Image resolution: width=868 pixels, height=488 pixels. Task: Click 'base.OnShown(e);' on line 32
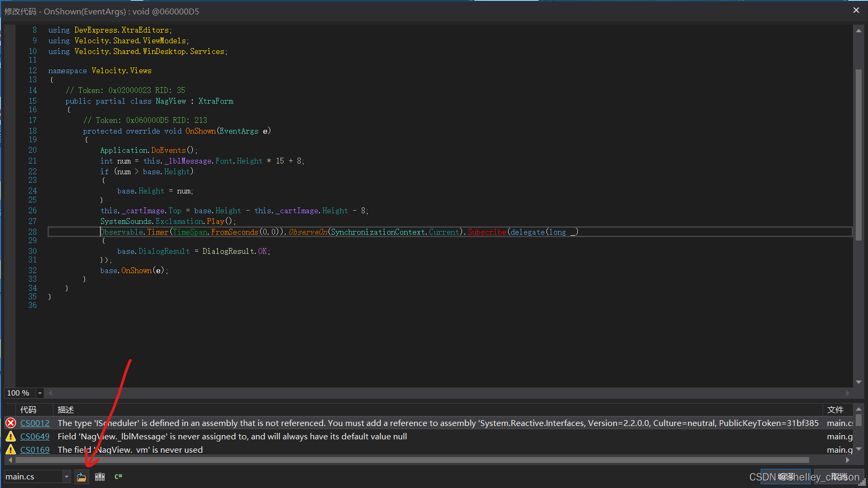[134, 270]
